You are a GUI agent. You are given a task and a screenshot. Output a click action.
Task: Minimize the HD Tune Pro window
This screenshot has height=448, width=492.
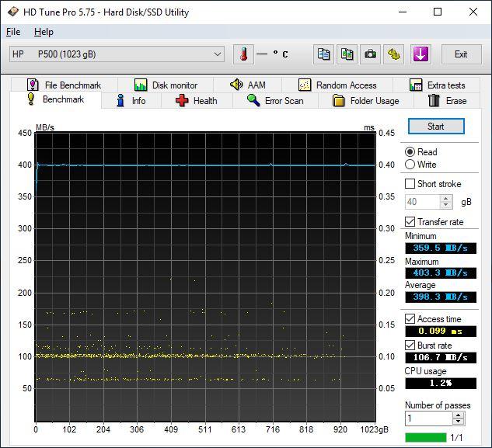click(x=403, y=12)
